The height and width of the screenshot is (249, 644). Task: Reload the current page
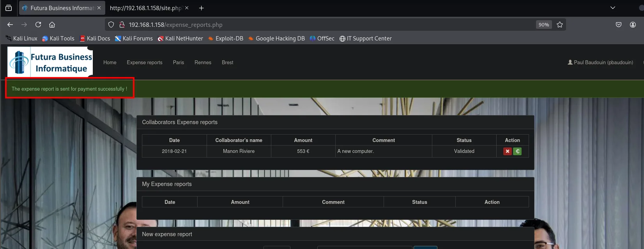point(38,25)
